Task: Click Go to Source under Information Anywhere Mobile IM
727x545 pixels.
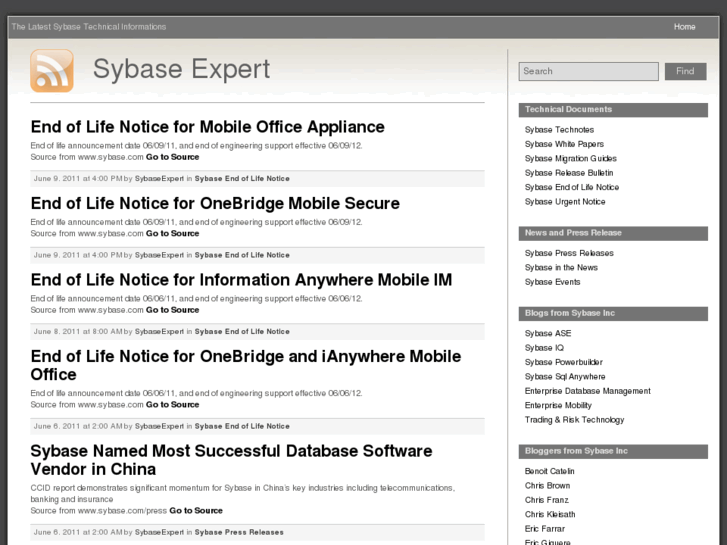Action: [172, 310]
